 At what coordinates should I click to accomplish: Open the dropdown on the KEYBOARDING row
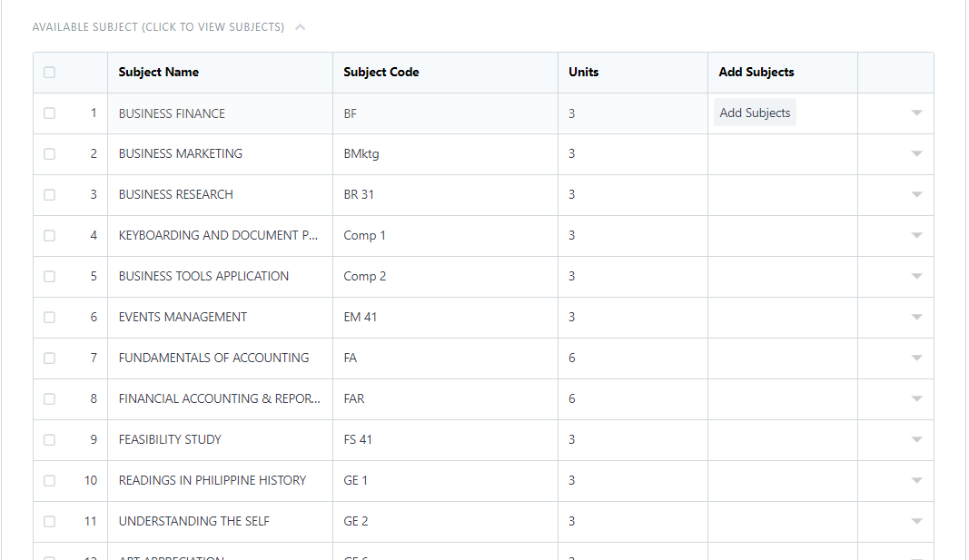(917, 235)
